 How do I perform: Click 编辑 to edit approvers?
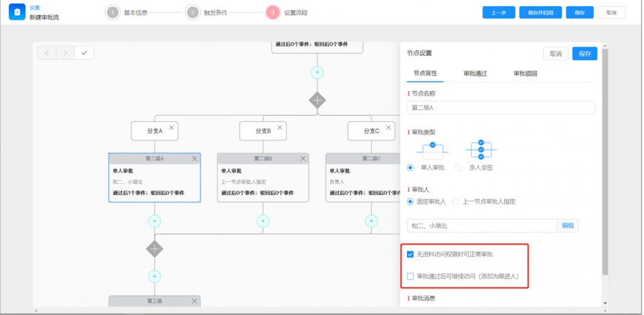567,226
